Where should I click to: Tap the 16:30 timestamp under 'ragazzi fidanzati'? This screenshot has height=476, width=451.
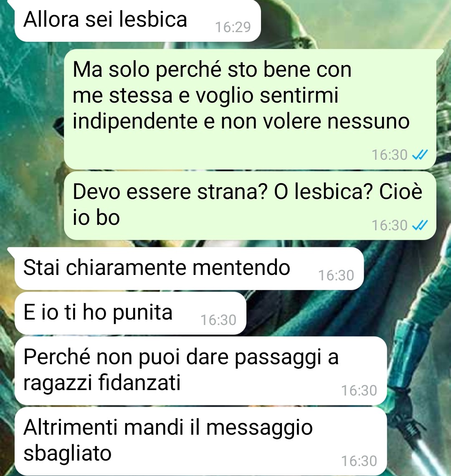click(359, 390)
